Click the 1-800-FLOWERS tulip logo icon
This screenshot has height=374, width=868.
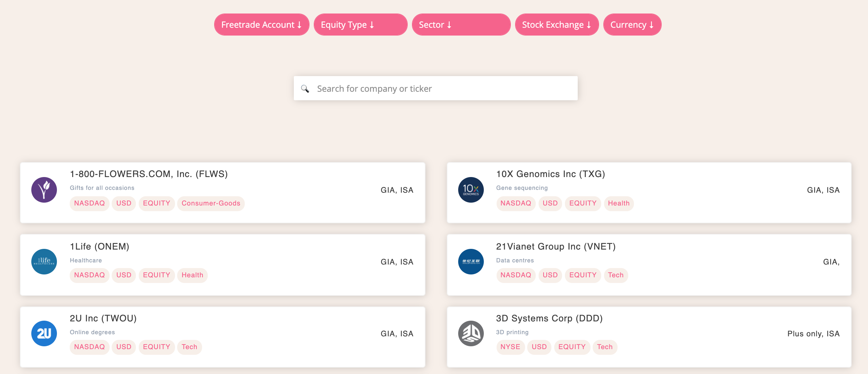(x=44, y=190)
